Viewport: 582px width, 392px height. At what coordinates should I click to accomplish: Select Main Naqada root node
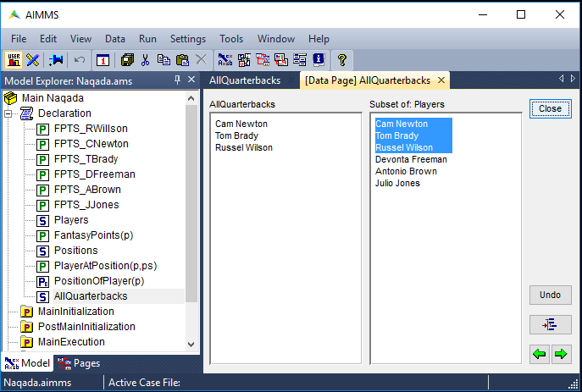[x=53, y=98]
